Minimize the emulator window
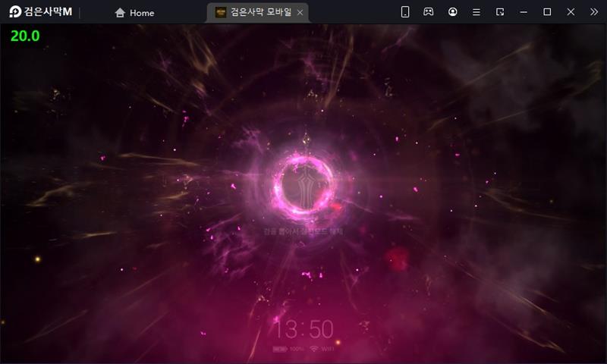Viewport: 607px width, 364px height. click(524, 12)
